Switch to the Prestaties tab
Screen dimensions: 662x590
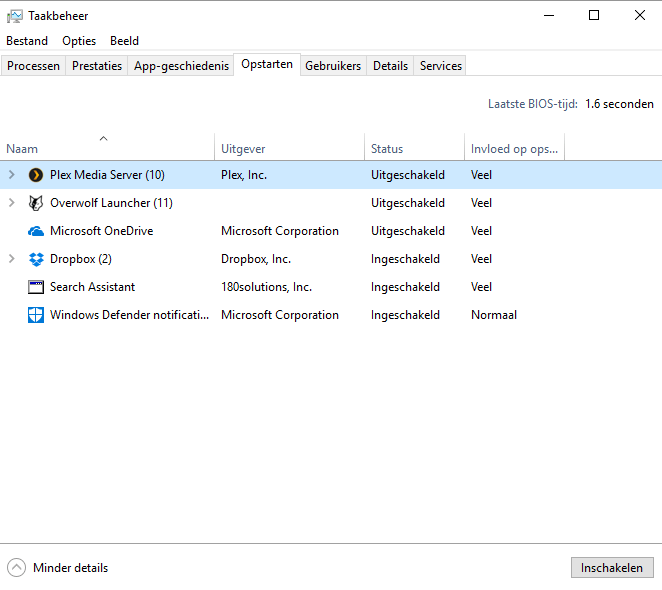point(97,66)
